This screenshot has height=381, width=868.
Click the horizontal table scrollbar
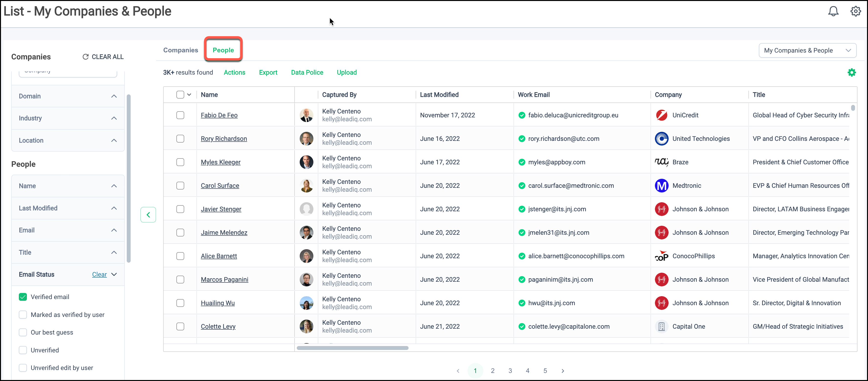352,348
